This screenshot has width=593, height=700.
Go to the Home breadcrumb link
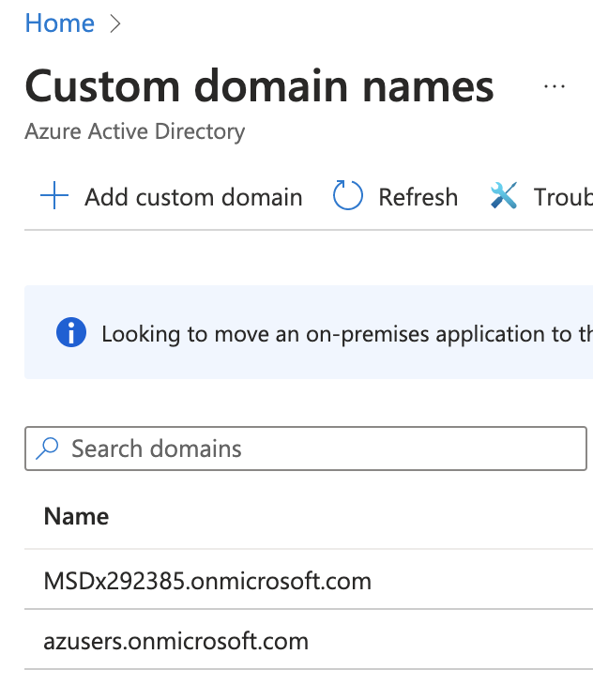59,23
